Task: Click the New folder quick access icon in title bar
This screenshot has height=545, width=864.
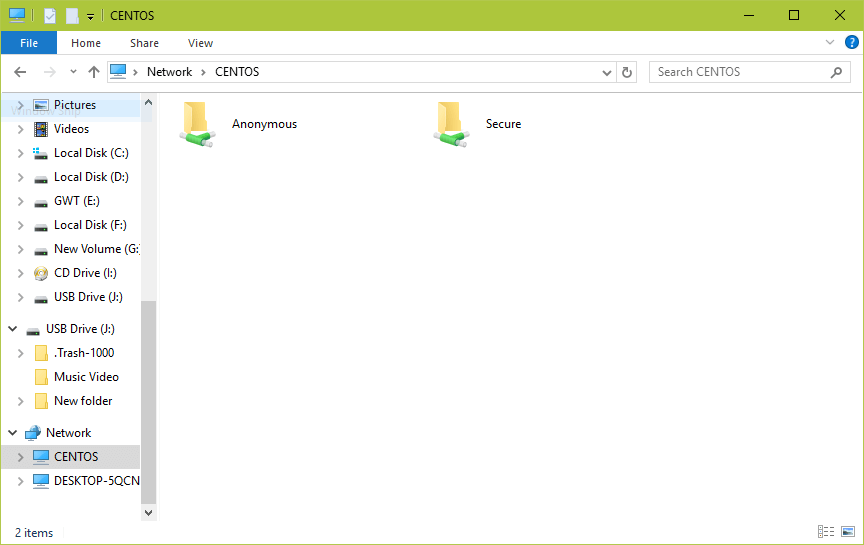Action: 72,15
